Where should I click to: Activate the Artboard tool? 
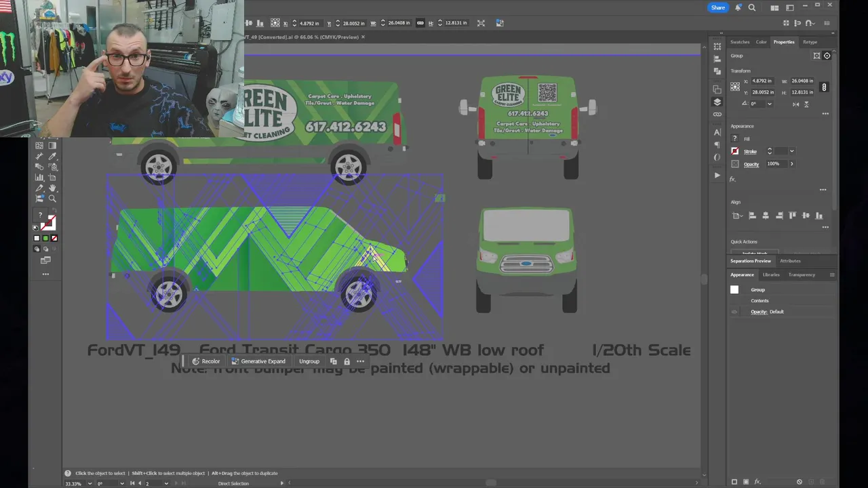tap(52, 178)
